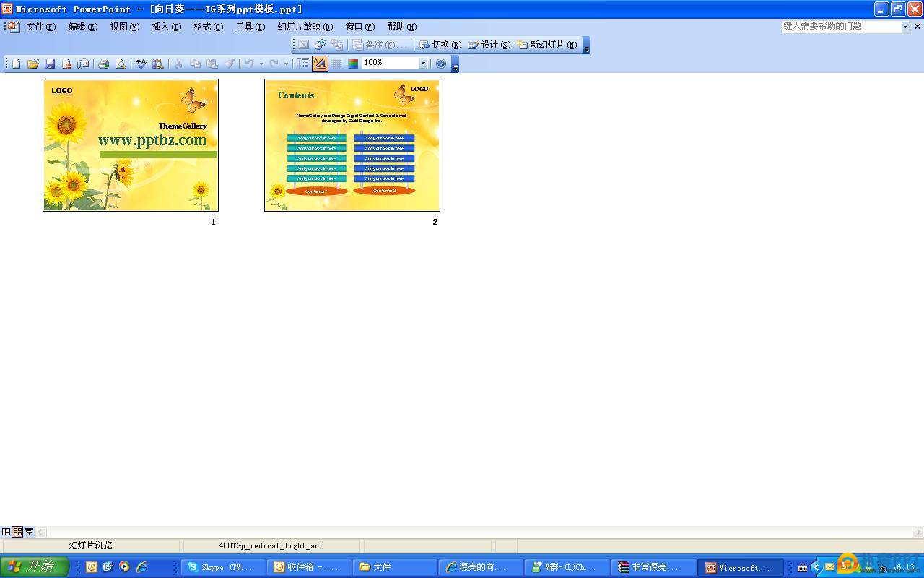Click inside the help question input box
The image size is (924, 578).
pos(841,27)
